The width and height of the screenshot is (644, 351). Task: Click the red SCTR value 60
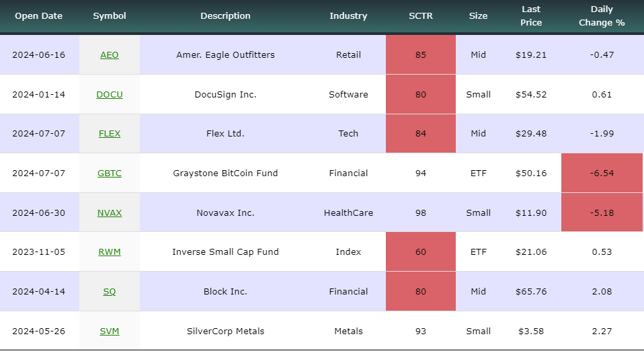(x=421, y=251)
